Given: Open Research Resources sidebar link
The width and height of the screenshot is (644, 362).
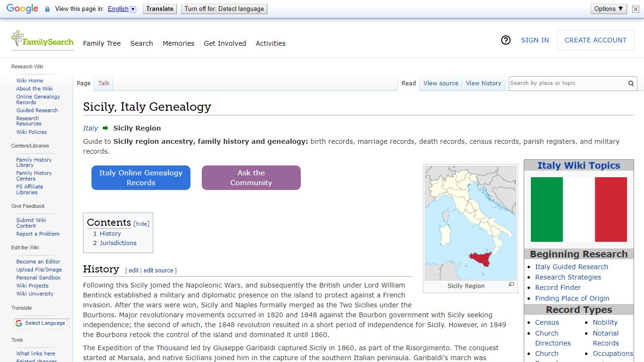Looking at the screenshot, I should [29, 121].
